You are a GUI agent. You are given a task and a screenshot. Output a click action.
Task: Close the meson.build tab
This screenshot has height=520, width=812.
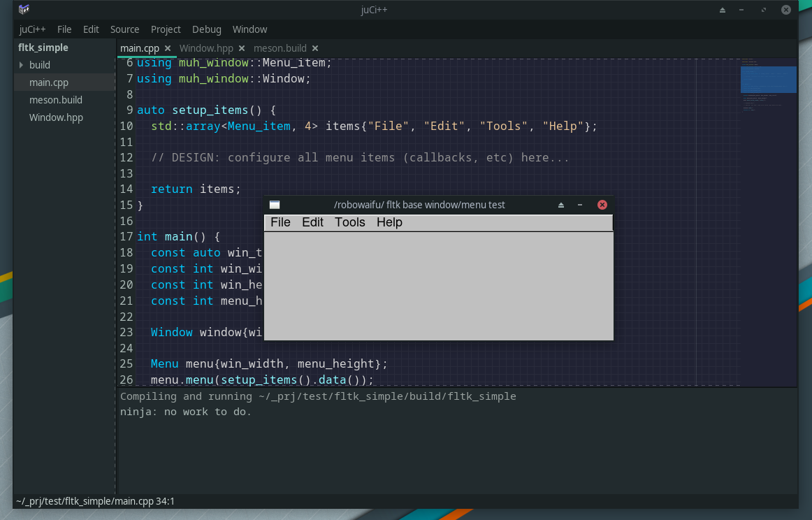(x=315, y=48)
